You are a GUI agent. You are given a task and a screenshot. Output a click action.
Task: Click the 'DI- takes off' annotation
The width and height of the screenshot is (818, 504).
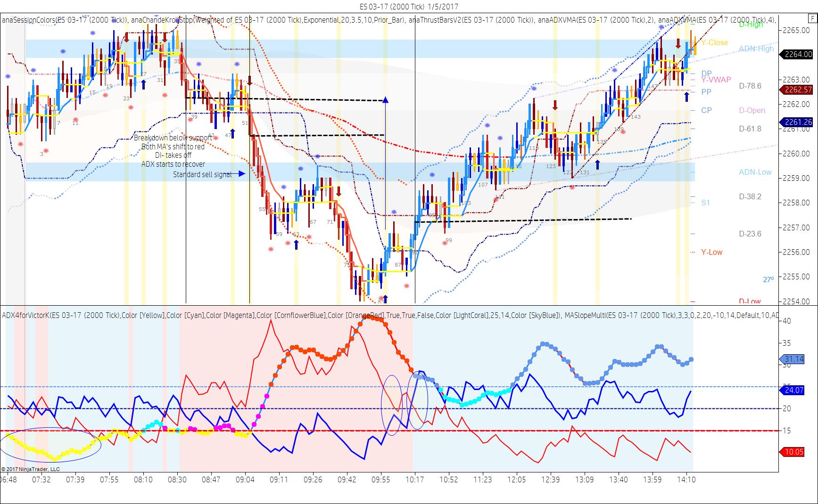173,155
